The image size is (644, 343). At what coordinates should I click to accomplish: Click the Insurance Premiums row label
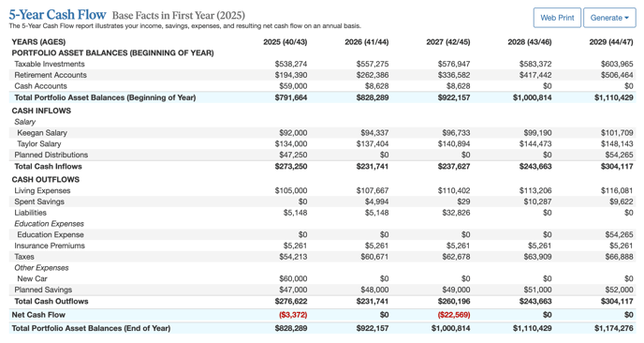pos(50,246)
